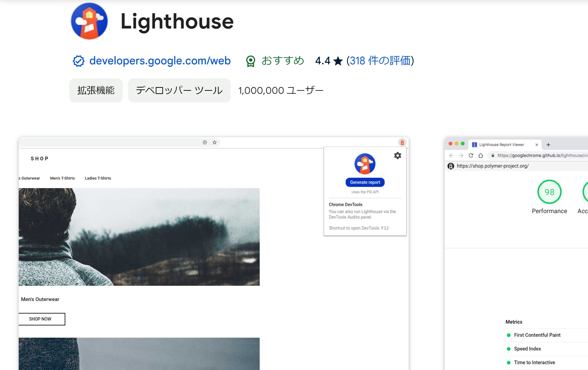Click the Time to Interactive metric row
588x370 pixels.
click(x=546, y=362)
